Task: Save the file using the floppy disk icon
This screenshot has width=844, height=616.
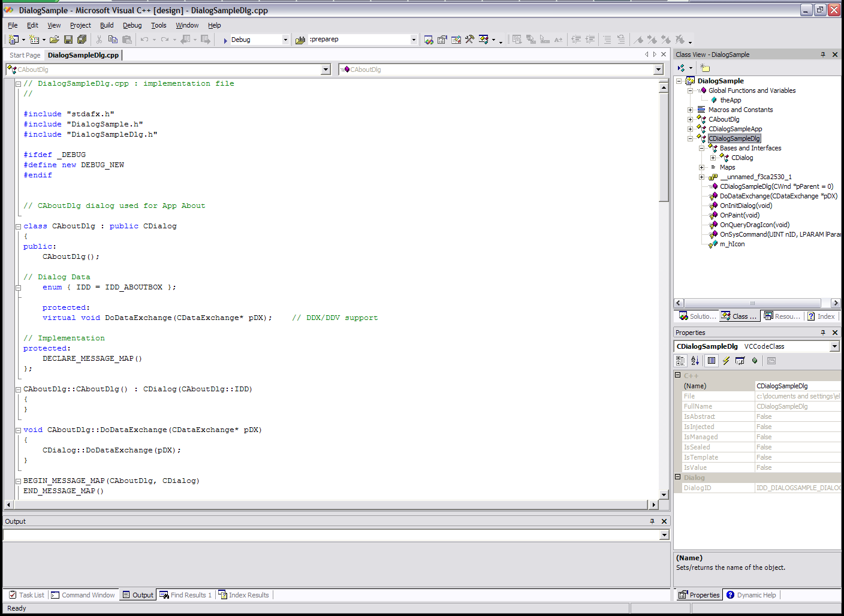Action: click(68, 40)
